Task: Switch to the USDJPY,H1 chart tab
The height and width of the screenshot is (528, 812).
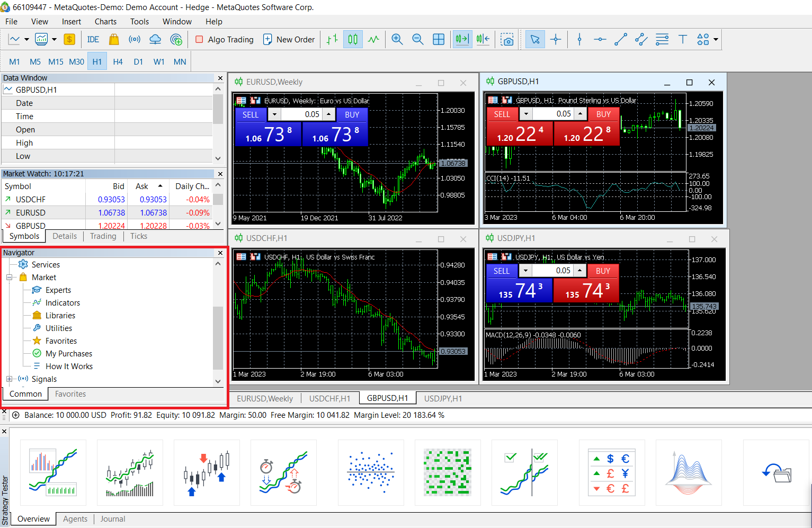Action: 443,399
